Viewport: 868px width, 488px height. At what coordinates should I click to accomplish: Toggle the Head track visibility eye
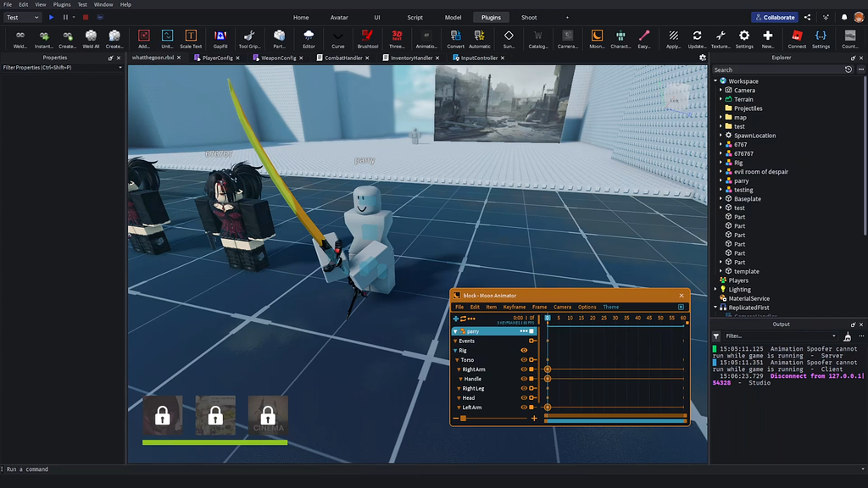tap(524, 398)
